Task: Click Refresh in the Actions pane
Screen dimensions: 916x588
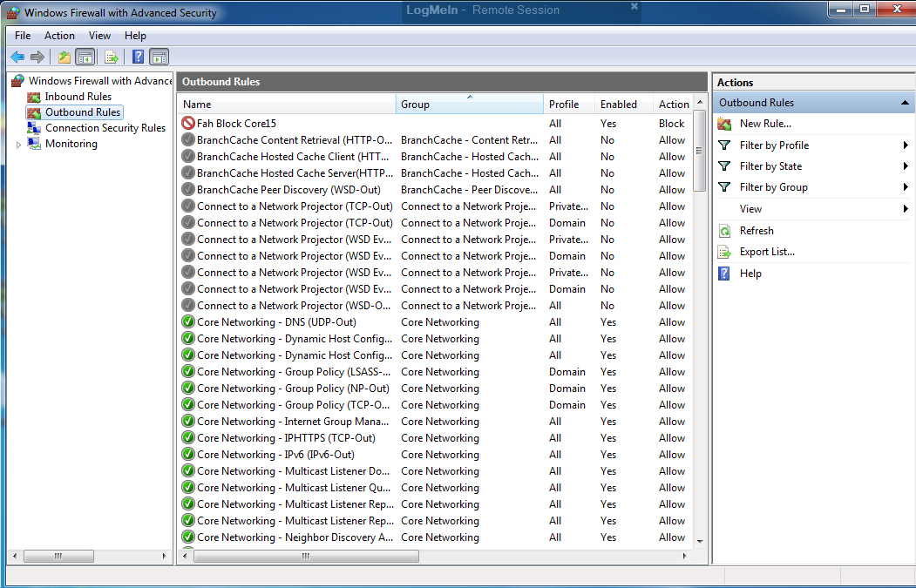Action: (x=757, y=231)
